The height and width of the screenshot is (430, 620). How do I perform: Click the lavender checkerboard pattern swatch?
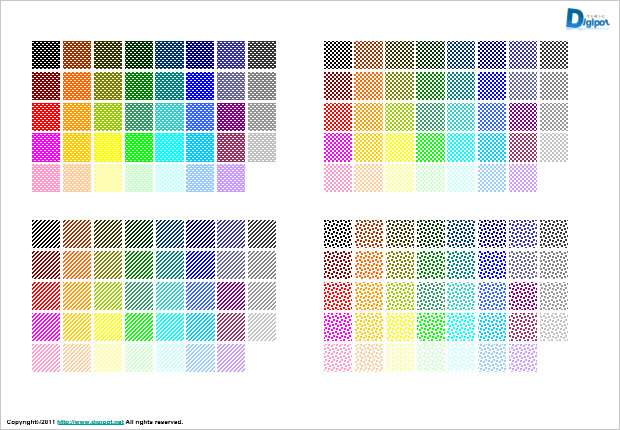523,178
